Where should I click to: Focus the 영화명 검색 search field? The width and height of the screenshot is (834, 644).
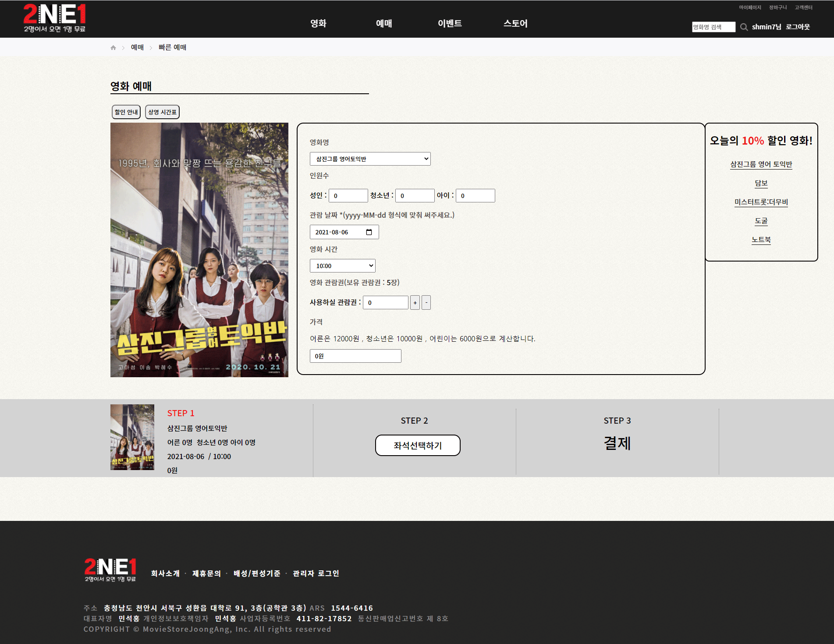[713, 27]
